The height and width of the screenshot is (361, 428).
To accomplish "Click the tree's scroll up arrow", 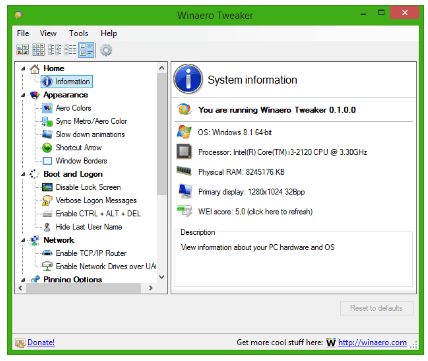I will pyautogui.click(x=162, y=68).
